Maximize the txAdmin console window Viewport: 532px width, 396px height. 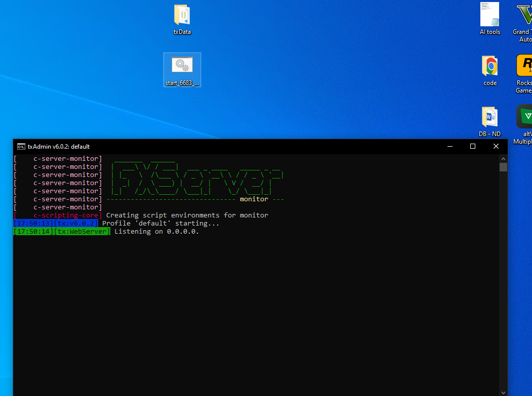[x=473, y=146]
